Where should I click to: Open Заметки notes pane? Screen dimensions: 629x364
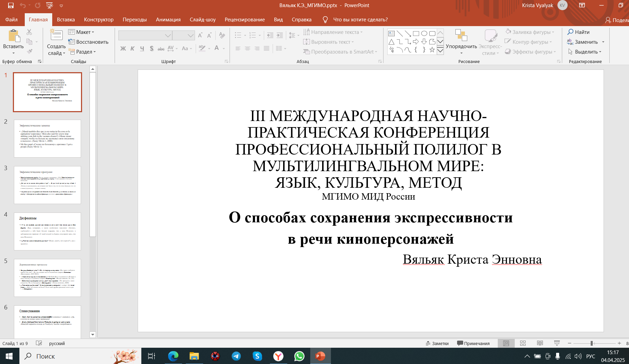pos(437,343)
